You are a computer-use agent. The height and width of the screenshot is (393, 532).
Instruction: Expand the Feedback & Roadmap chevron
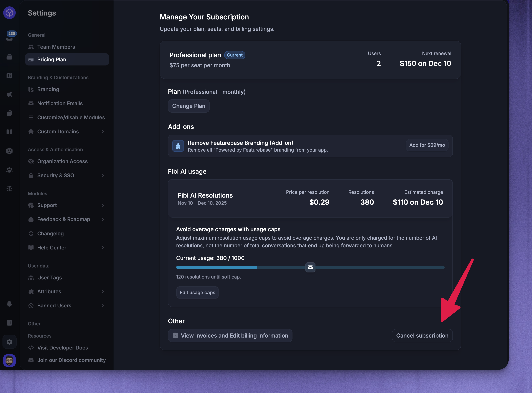coord(103,219)
